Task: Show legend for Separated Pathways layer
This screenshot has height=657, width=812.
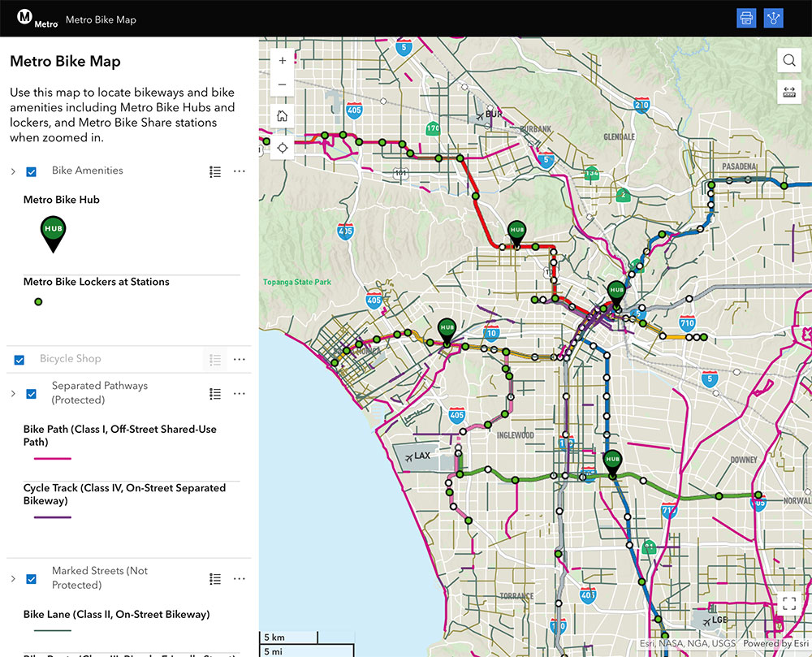Action: (215, 394)
